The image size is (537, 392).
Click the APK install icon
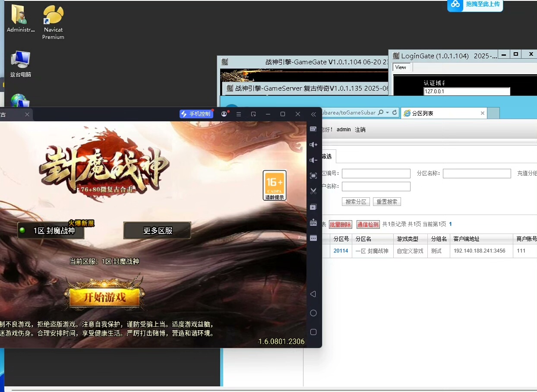tap(313, 223)
